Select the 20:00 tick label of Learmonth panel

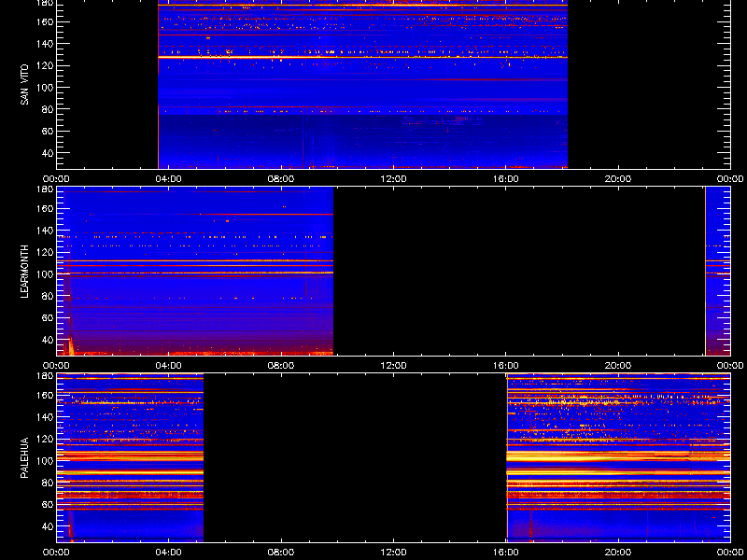(x=618, y=366)
